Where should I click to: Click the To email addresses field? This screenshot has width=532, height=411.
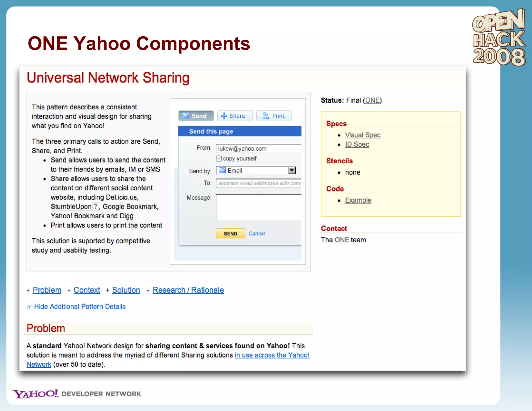click(259, 183)
